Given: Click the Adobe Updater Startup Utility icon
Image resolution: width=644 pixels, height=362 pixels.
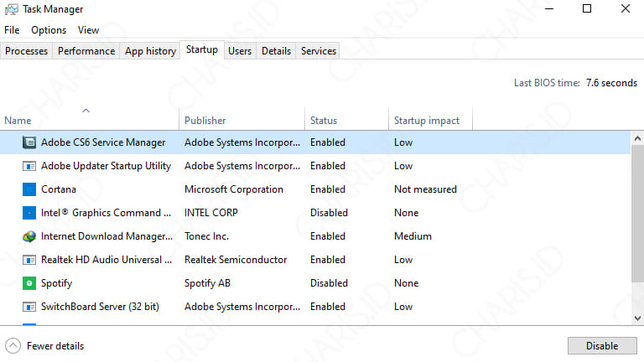Looking at the screenshot, I should coord(29,166).
